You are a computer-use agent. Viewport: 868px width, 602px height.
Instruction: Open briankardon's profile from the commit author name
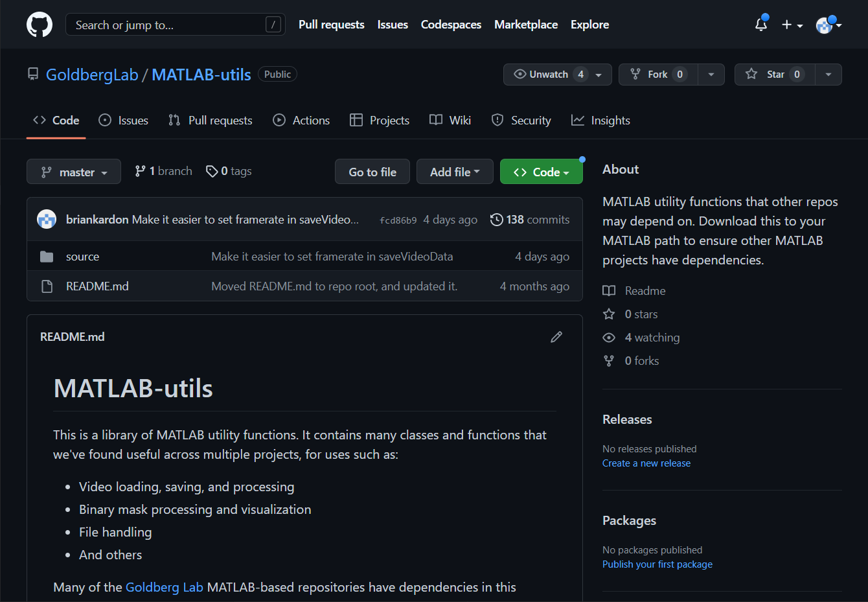[x=97, y=220]
